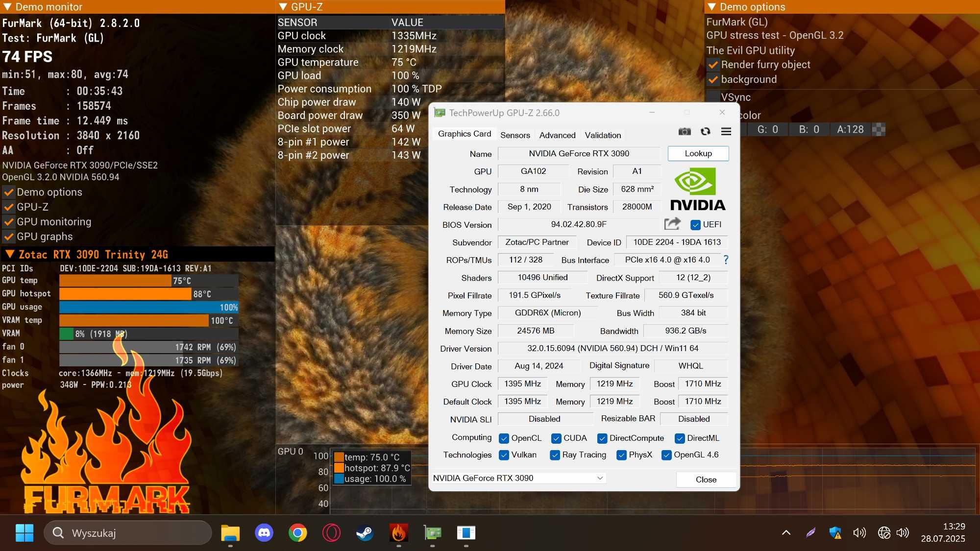980x551 pixels.
Task: Click the DirectCompute checkbox
Action: pyautogui.click(x=602, y=438)
